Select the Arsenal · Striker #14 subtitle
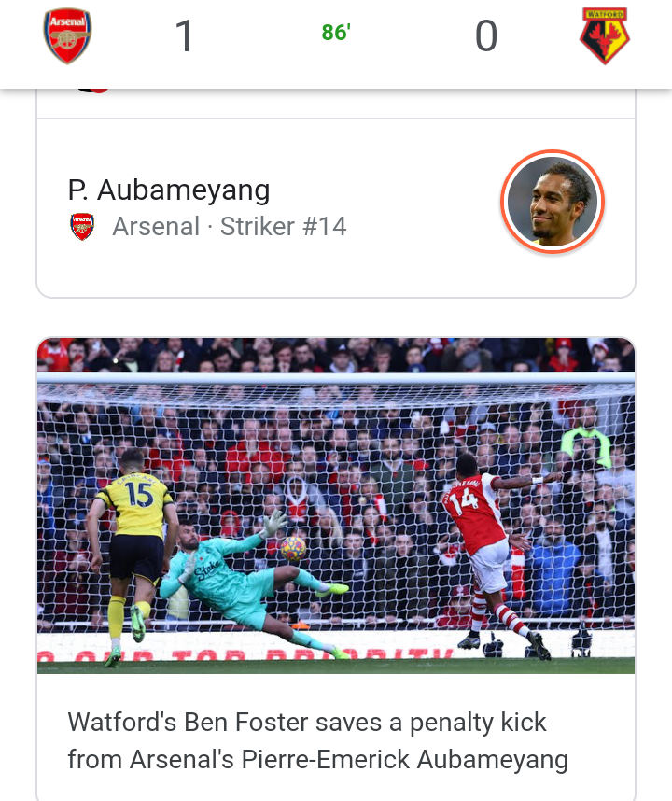The height and width of the screenshot is (801, 672). [x=230, y=226]
